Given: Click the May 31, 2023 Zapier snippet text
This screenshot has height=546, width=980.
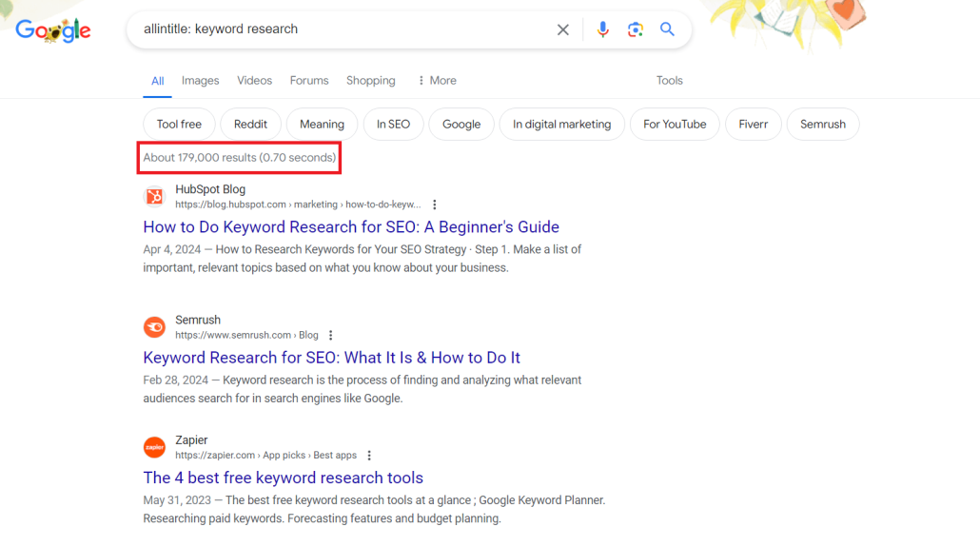Looking at the screenshot, I should (x=374, y=509).
